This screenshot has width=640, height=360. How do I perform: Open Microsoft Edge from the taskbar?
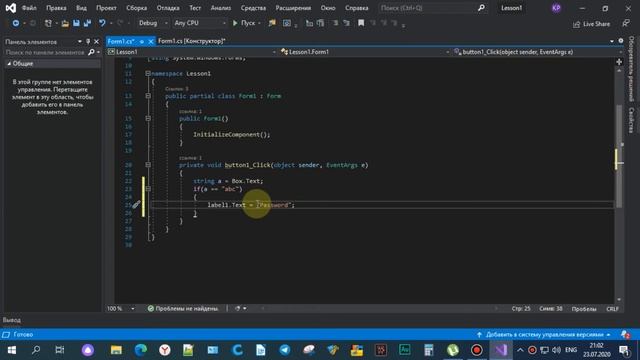coord(140,350)
